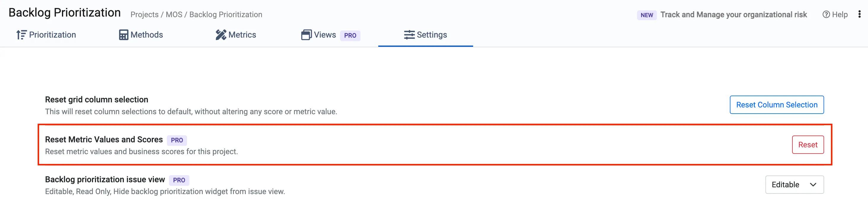Click the Help question mark icon
Screen dimensions: 868x216
[x=826, y=14]
